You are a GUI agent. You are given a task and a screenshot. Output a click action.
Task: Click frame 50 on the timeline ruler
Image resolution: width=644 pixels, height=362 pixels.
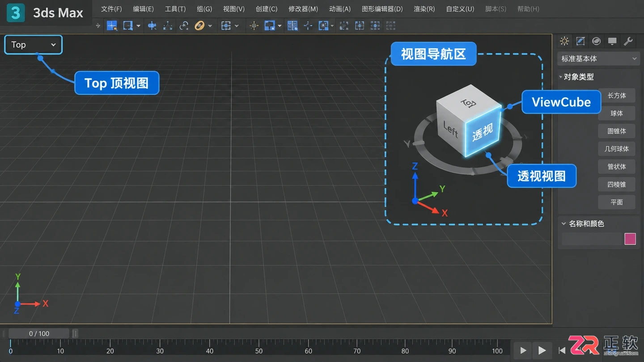click(258, 351)
